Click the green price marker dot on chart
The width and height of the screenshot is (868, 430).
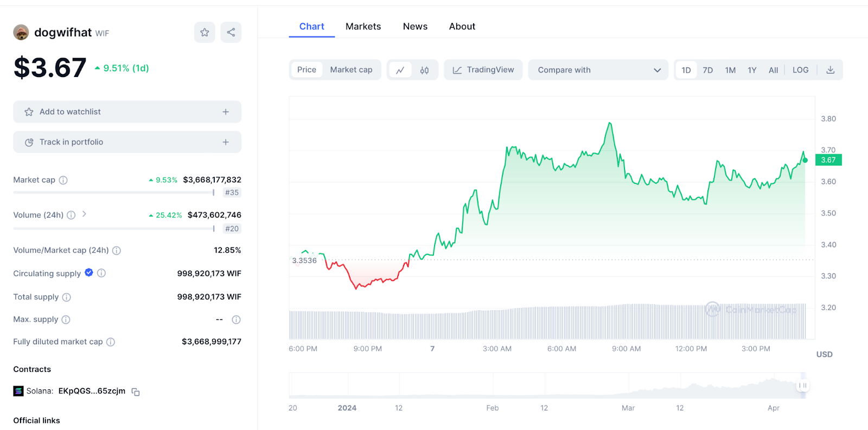point(805,160)
